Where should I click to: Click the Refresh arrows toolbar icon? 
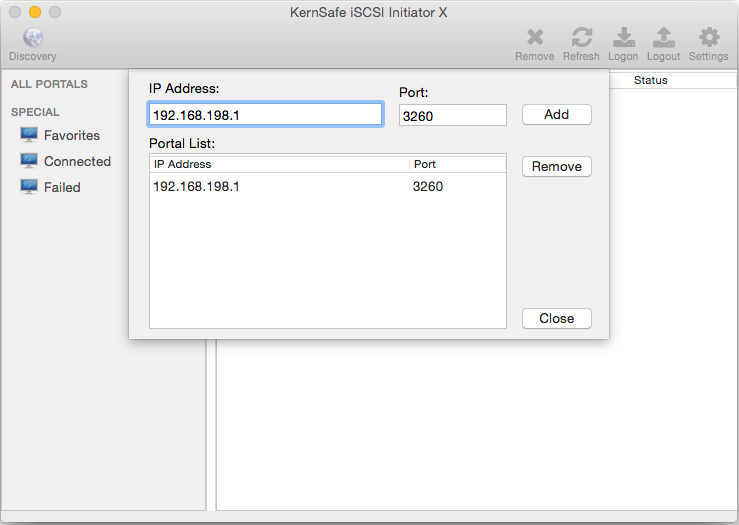coord(582,37)
